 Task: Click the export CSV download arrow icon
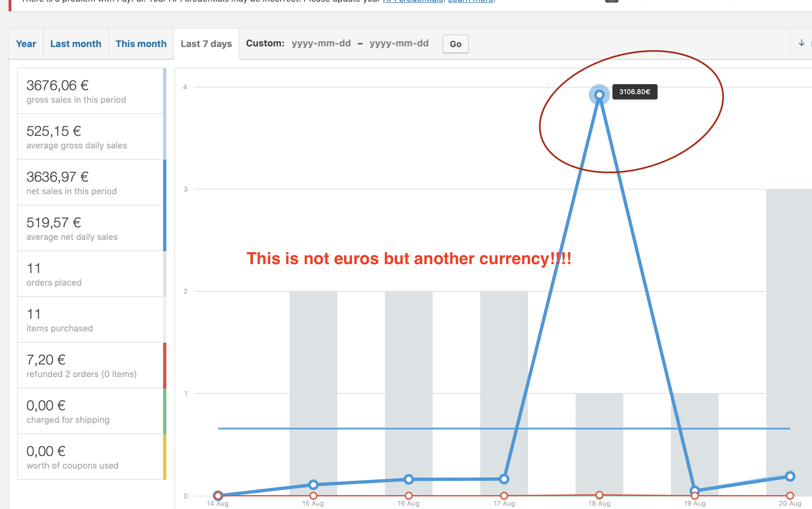pos(802,43)
